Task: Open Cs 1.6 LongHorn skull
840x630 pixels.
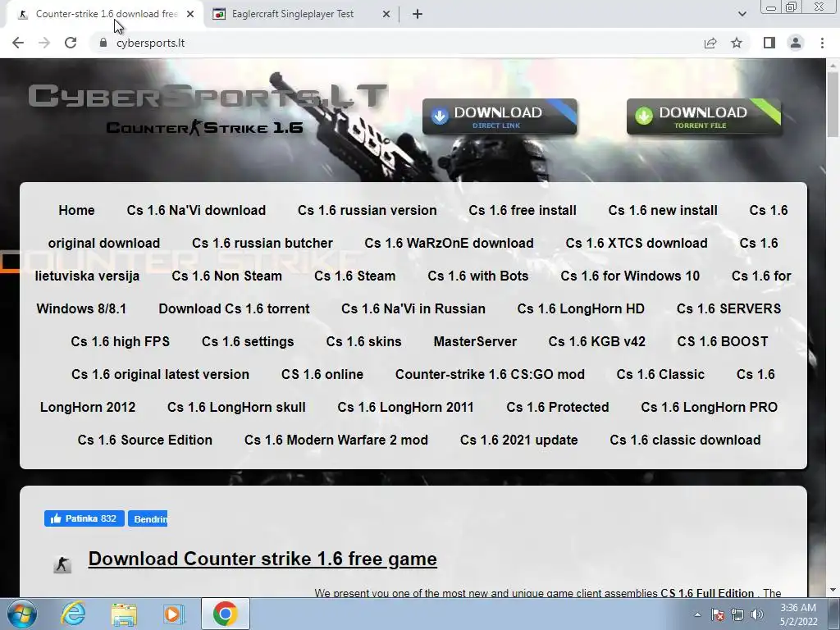Action: (x=236, y=407)
